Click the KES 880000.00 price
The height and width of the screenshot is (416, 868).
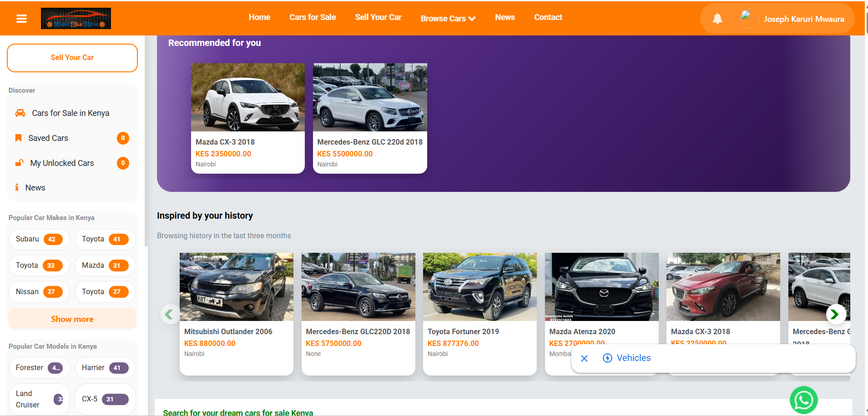click(x=210, y=344)
